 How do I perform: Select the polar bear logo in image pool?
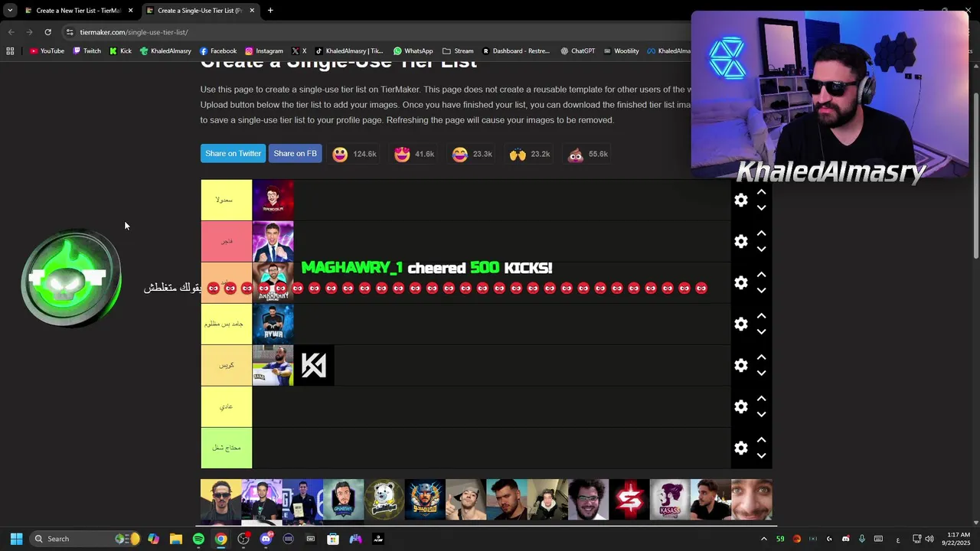click(x=384, y=500)
